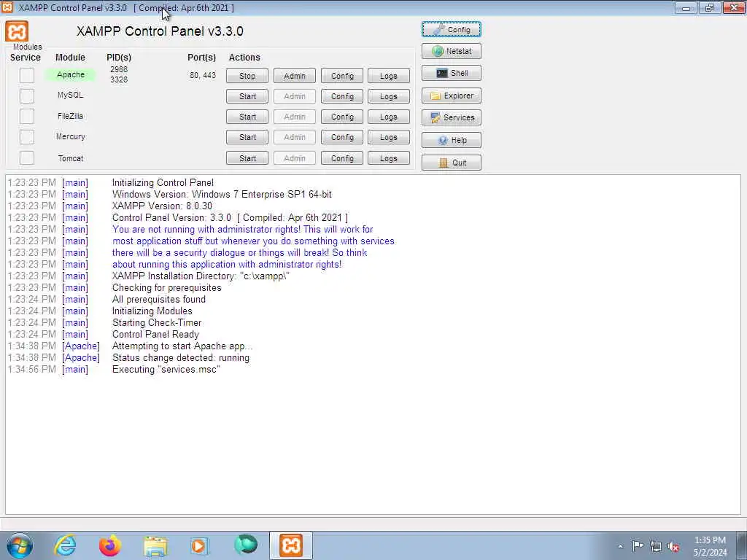Start the FileZilla module
Screen dimensions: 747x560
(x=247, y=117)
